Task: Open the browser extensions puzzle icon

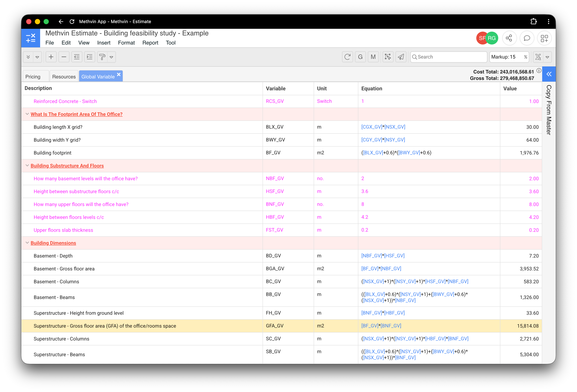Action: (x=533, y=22)
